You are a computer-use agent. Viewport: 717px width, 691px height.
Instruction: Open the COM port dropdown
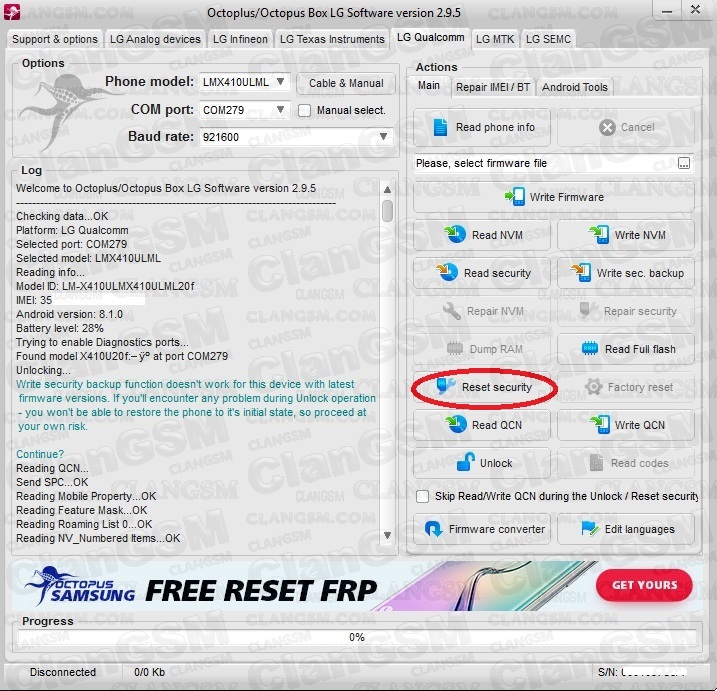pos(244,110)
